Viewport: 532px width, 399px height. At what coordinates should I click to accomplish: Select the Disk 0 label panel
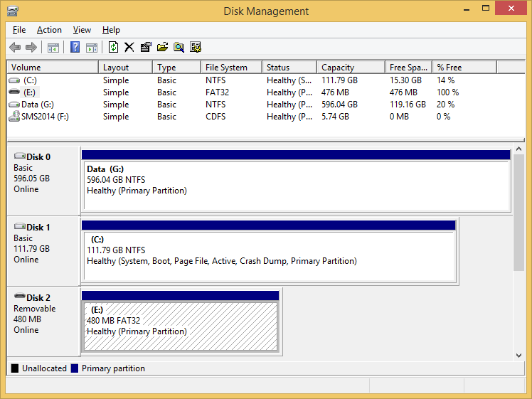pos(43,181)
